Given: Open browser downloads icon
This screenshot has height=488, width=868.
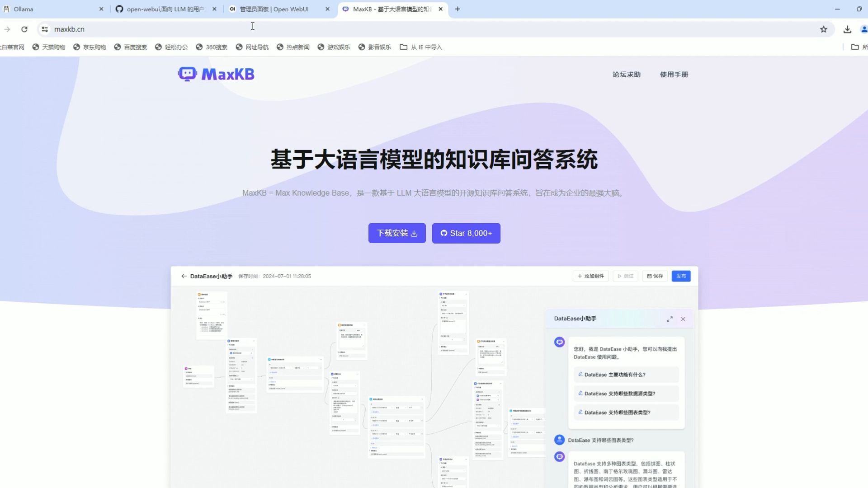Looking at the screenshot, I should coord(847,29).
